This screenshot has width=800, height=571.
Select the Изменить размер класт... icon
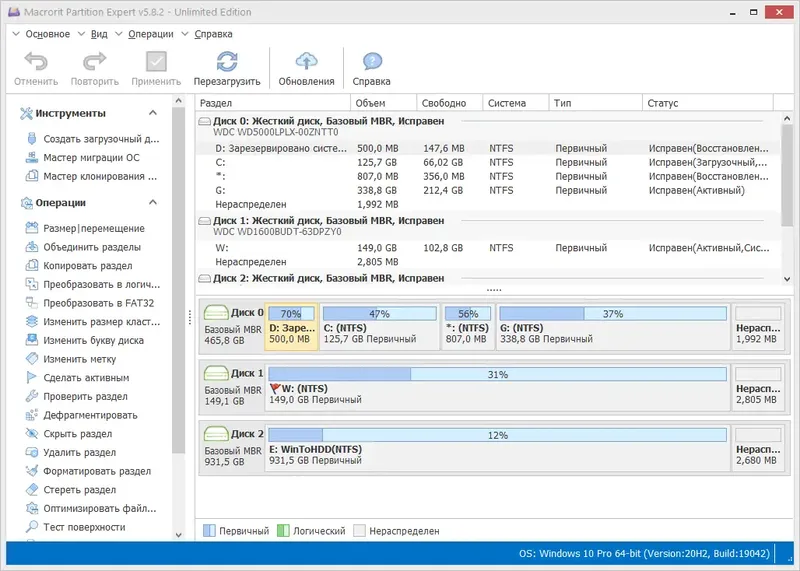32,321
